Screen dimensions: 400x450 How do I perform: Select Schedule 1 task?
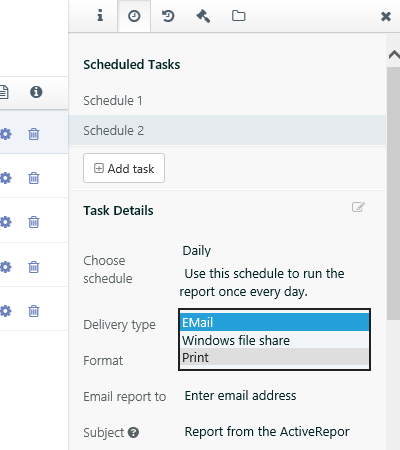(x=227, y=100)
